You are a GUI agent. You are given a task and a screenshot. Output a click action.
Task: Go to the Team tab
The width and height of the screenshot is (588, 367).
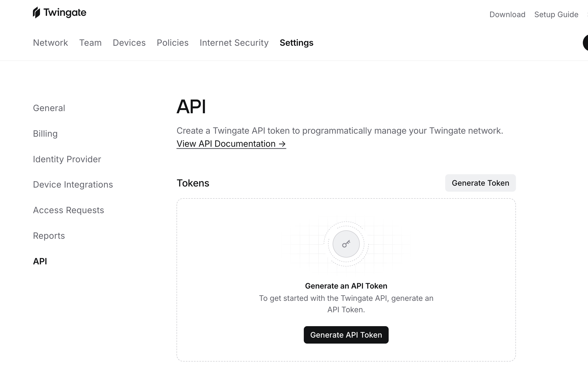tap(90, 43)
